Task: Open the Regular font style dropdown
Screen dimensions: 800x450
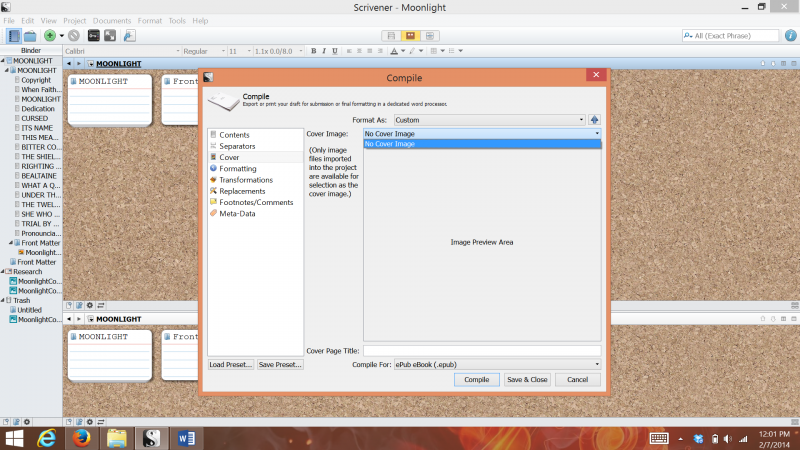Action: click(x=204, y=51)
